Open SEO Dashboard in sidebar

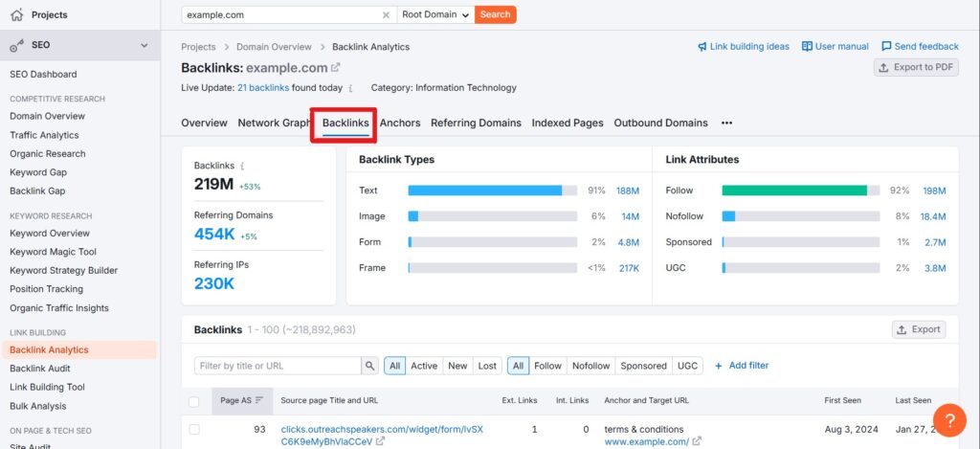[43, 74]
